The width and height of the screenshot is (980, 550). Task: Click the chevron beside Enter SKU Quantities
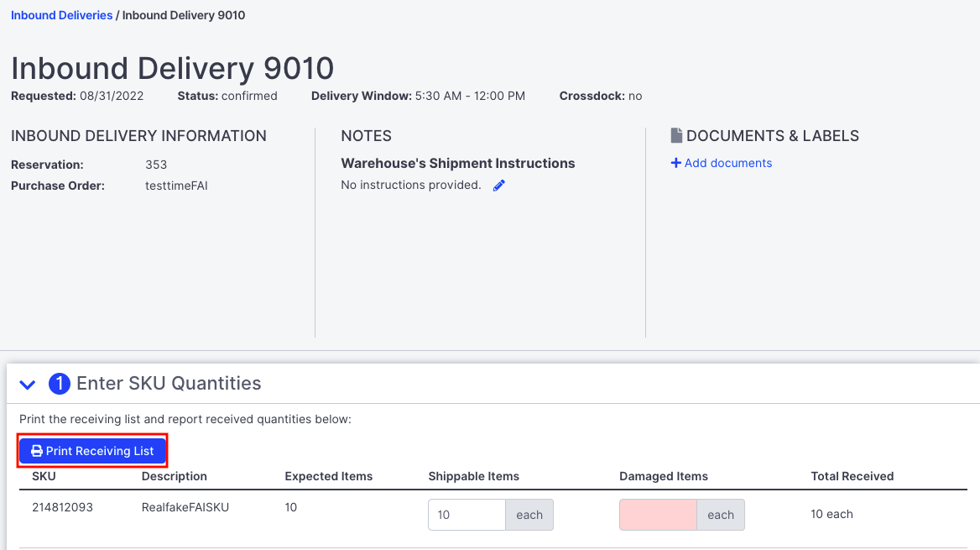(27, 384)
